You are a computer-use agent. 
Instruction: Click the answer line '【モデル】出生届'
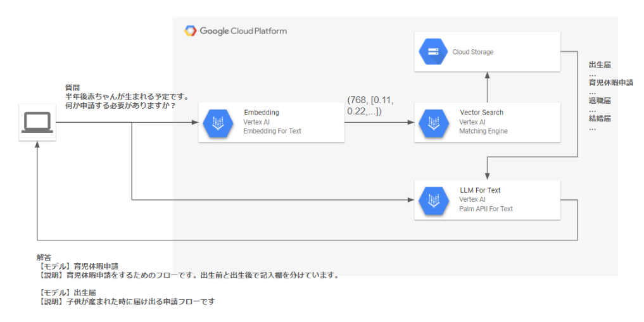coord(66,293)
